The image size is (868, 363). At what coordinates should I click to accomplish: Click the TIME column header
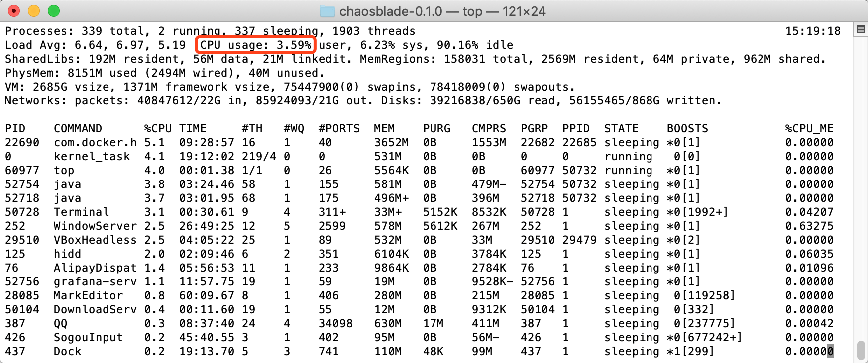coord(193,129)
